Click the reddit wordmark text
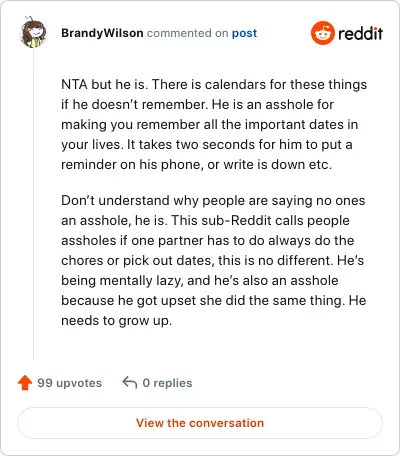 click(360, 34)
